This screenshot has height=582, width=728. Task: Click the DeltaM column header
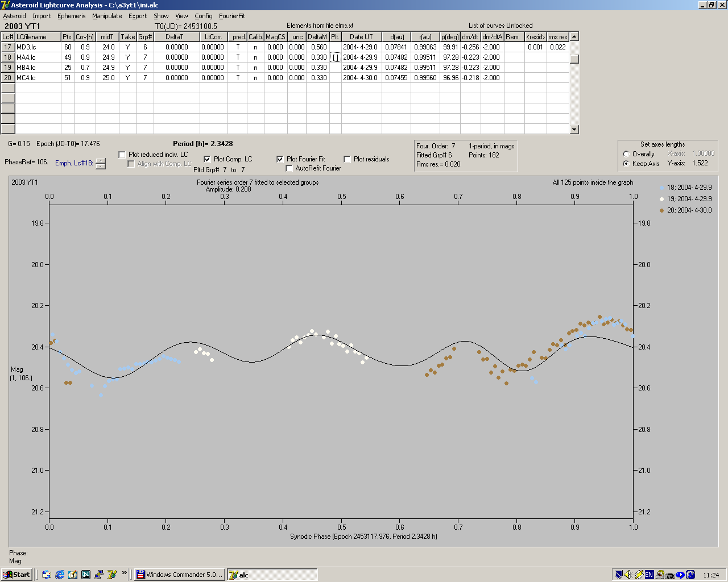tap(317, 37)
